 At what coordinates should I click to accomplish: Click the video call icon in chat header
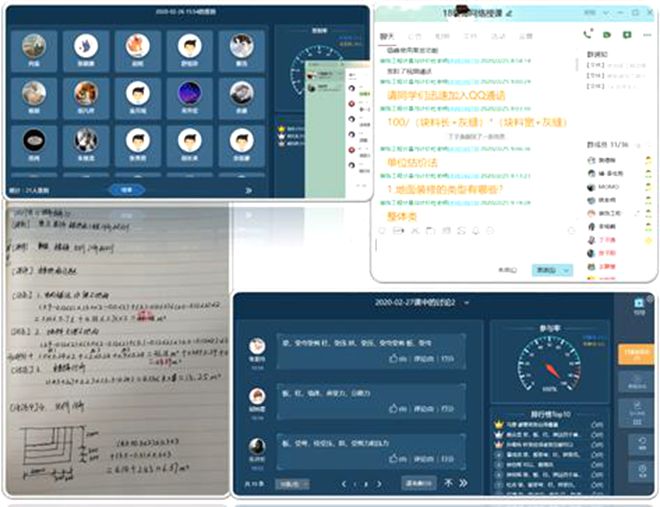click(x=608, y=33)
